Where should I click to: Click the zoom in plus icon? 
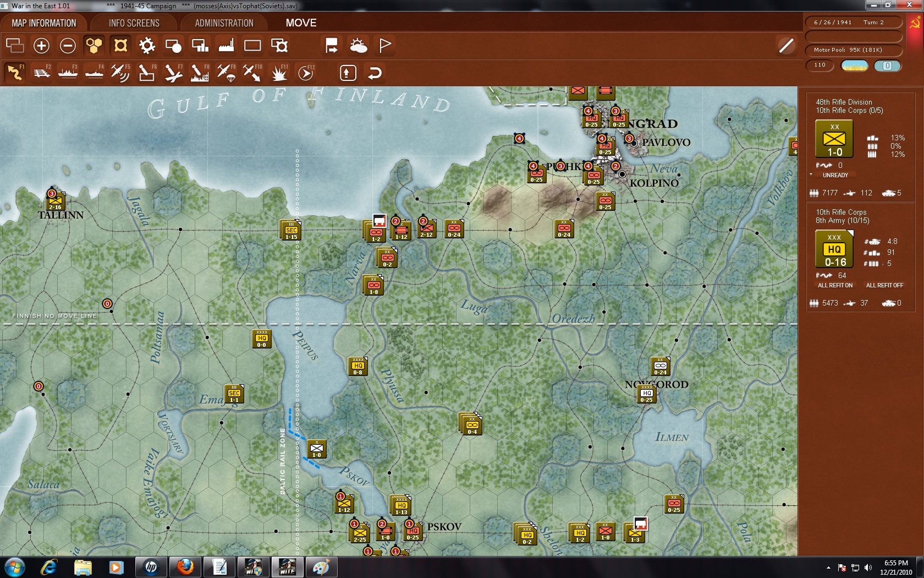(41, 46)
